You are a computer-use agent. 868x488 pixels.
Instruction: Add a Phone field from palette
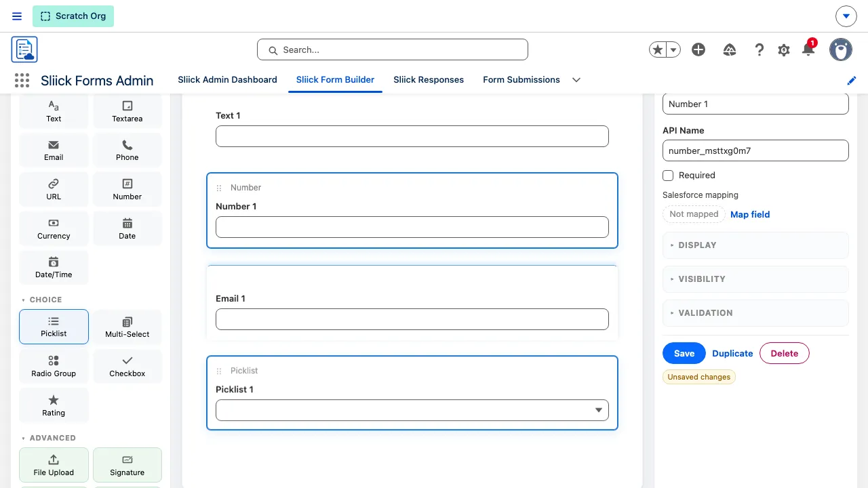[127, 150]
